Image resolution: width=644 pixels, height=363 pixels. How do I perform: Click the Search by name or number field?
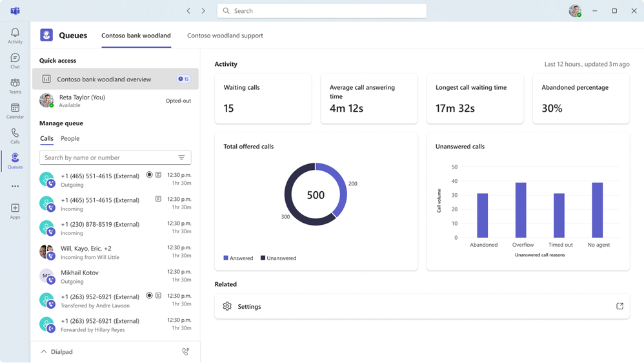coord(116,158)
